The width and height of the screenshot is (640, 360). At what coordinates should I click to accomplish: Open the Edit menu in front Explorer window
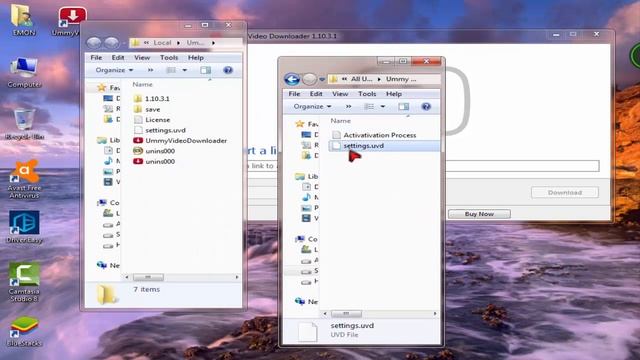click(x=316, y=94)
